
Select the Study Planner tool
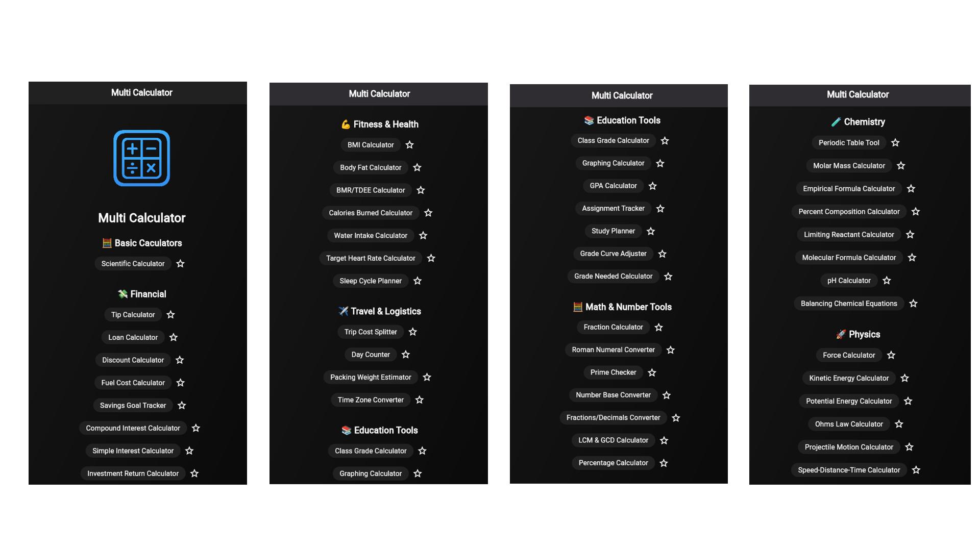613,231
